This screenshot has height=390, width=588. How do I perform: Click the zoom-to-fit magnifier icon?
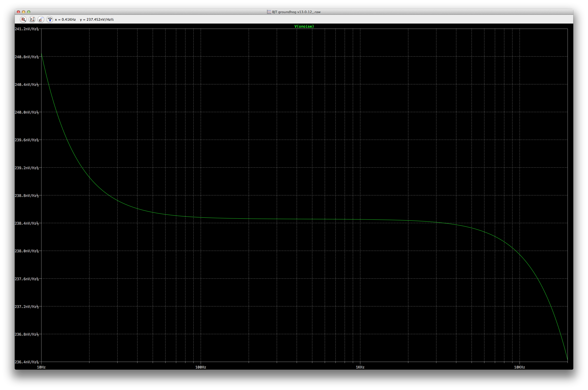click(23, 19)
